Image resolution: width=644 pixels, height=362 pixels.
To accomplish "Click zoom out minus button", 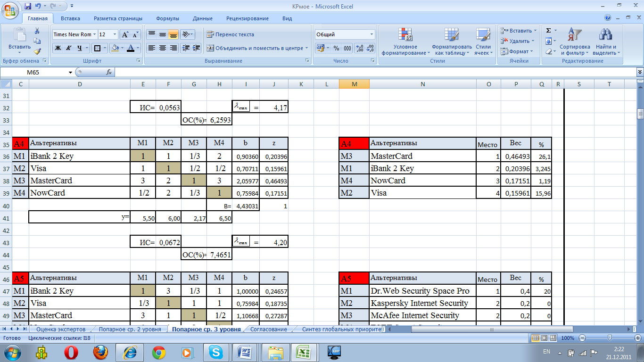I will point(581,338).
